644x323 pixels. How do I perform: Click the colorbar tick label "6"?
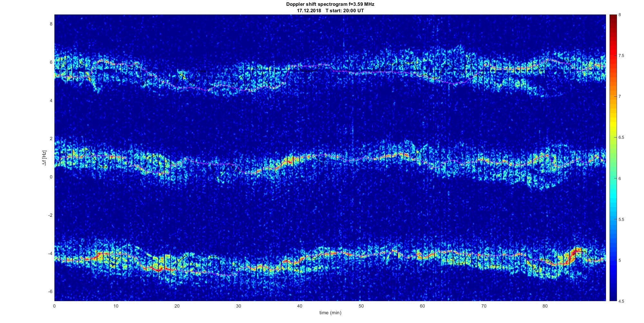coord(620,178)
